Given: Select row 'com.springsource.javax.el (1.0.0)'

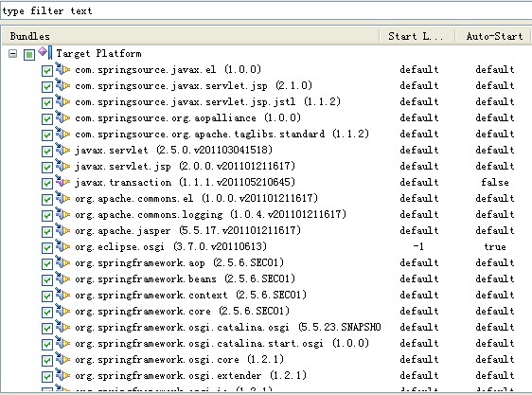Looking at the screenshot, I should tap(168, 70).
